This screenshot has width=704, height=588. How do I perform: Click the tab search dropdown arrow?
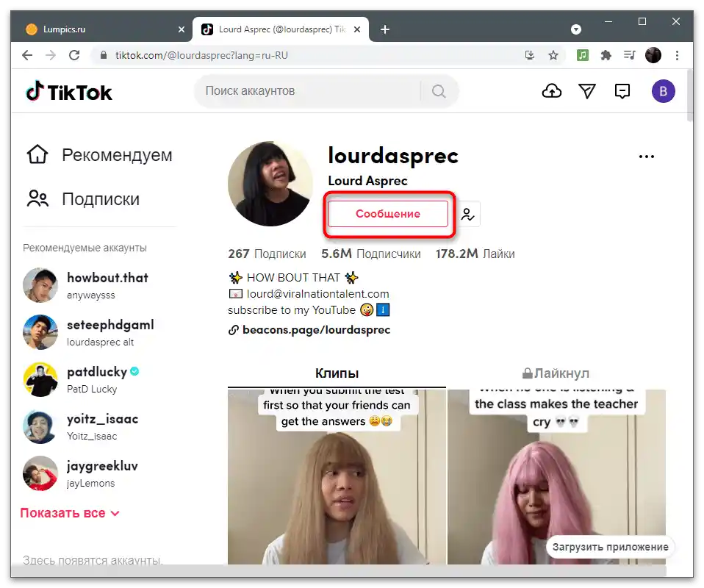(x=576, y=29)
